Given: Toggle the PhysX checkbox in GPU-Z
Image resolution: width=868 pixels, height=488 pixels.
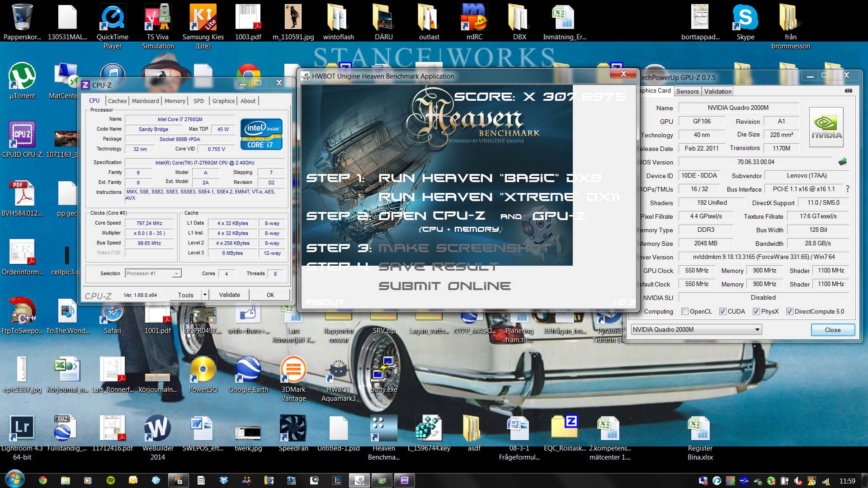Looking at the screenshot, I should pyautogui.click(x=756, y=311).
